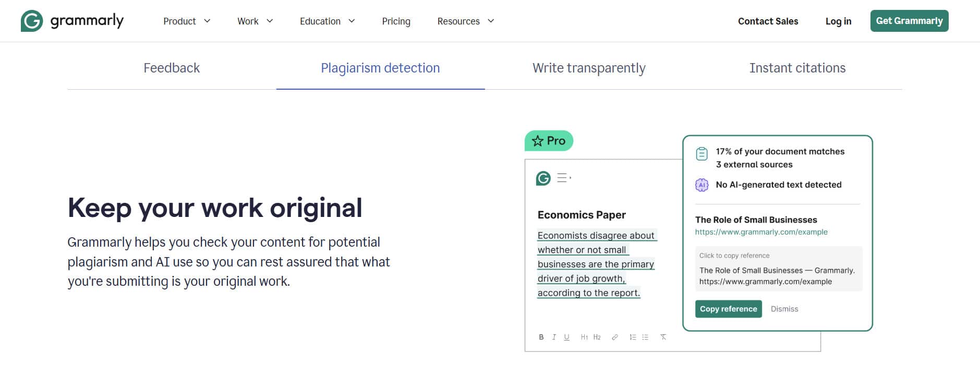
Task: Apply Heading 2 with the H2 icon
Action: [x=597, y=337]
